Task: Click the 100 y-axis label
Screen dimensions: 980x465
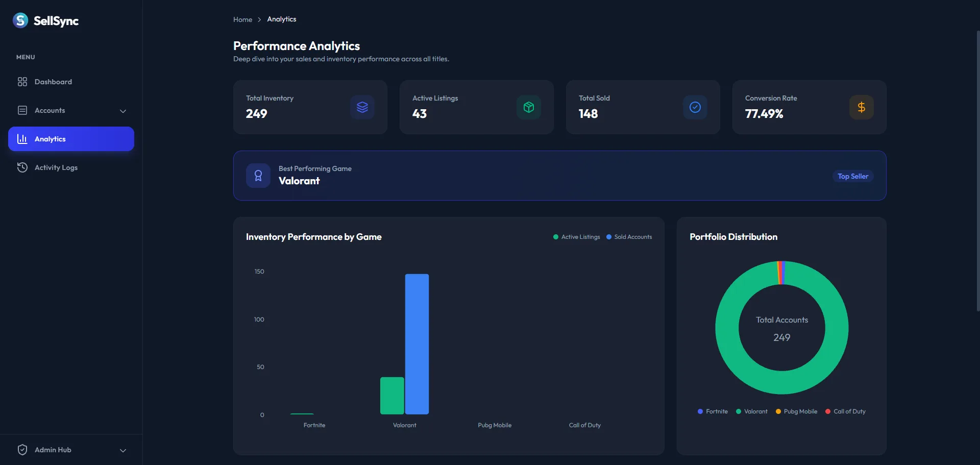Action: click(259, 320)
